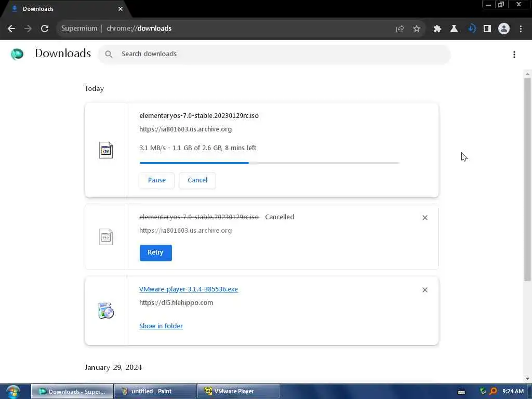This screenshot has width=532, height=399.
Task: Open the user profile avatar
Action: [x=504, y=29]
